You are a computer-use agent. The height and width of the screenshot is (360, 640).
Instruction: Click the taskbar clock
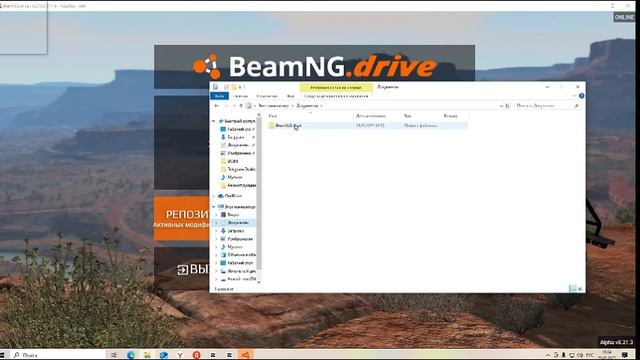[x=607, y=355]
